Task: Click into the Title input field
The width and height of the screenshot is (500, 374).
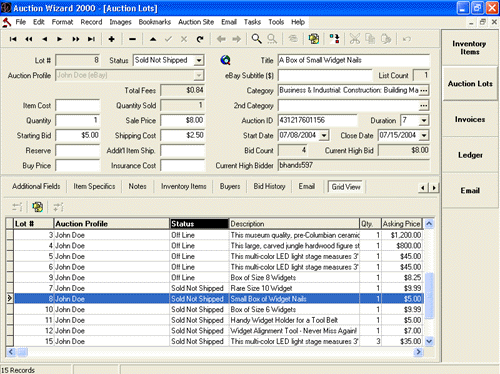Action: pos(354,60)
